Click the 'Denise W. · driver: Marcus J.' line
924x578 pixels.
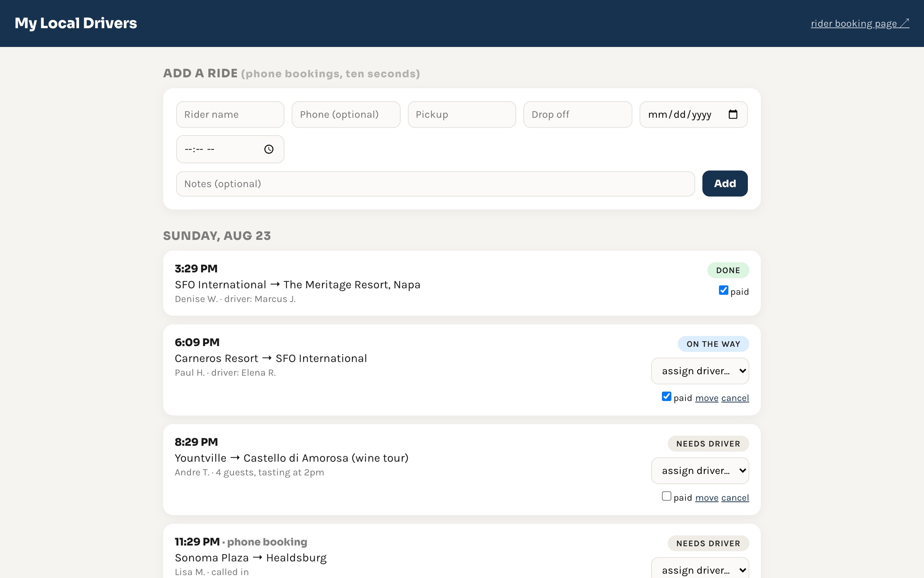point(235,299)
